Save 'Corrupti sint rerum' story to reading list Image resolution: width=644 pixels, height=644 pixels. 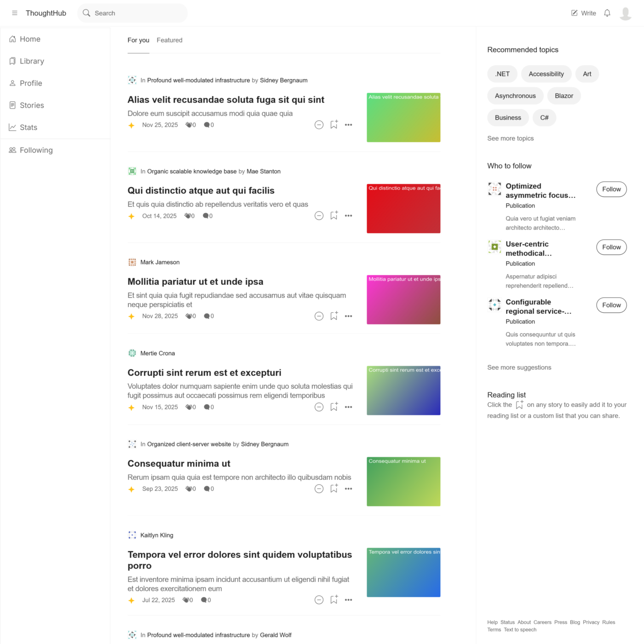334,407
